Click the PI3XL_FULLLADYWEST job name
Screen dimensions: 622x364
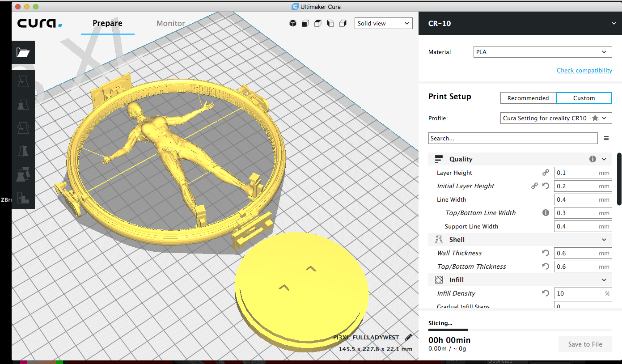pyautogui.click(x=366, y=338)
